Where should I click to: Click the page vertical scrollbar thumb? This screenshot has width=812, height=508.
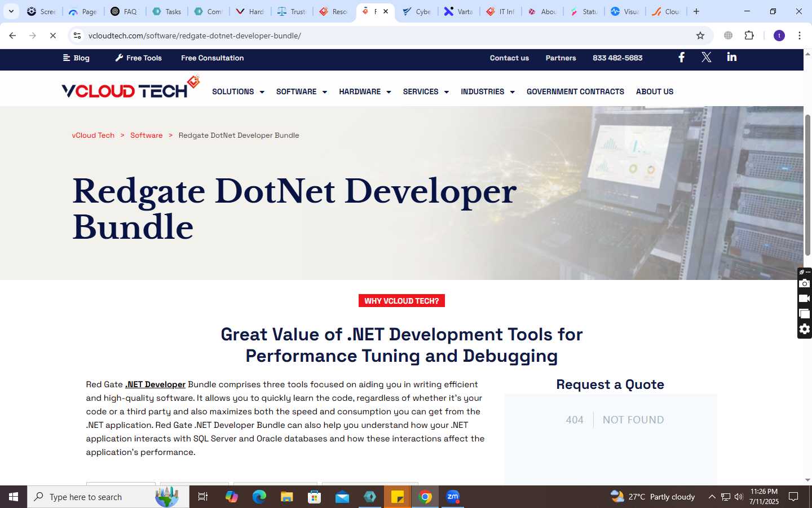point(807,185)
